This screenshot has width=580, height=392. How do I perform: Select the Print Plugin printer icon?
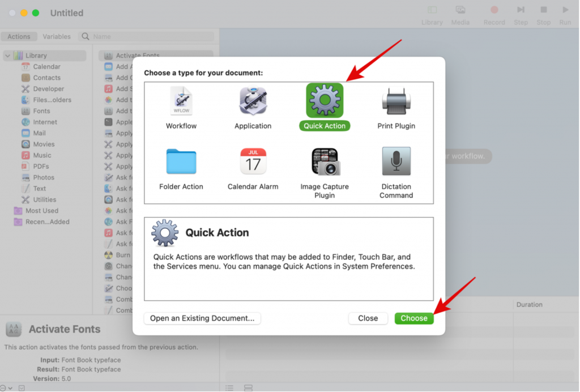(396, 101)
